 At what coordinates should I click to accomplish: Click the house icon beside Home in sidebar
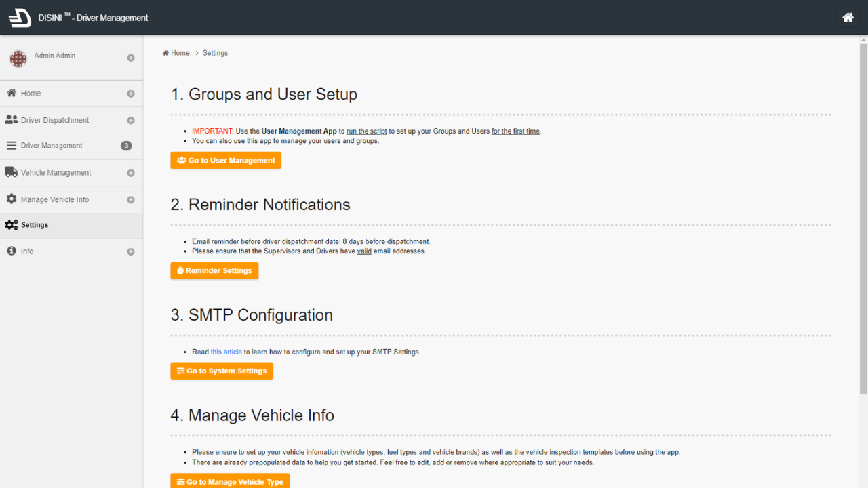[11, 94]
